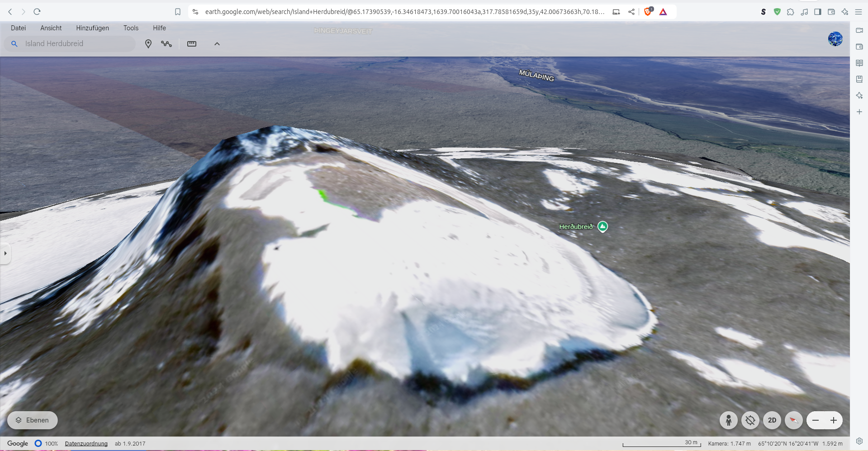Add a sidebar item with plus
The width and height of the screenshot is (868, 451).
[x=859, y=112]
